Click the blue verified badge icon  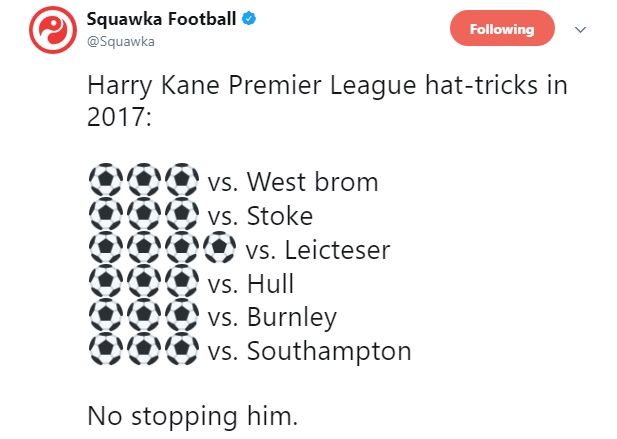pyautogui.click(x=249, y=18)
